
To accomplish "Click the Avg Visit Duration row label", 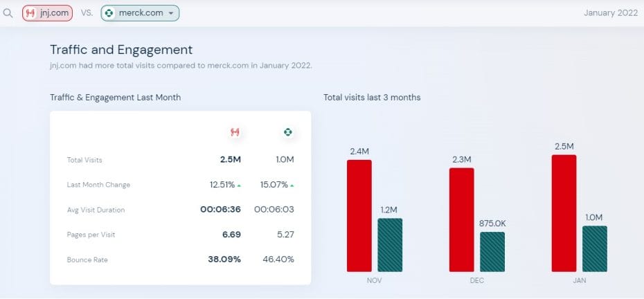I will point(96,210).
